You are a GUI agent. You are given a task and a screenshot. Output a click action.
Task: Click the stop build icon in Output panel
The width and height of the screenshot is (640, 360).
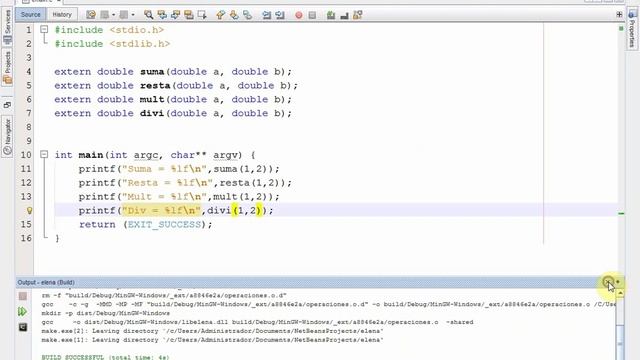[x=23, y=296]
